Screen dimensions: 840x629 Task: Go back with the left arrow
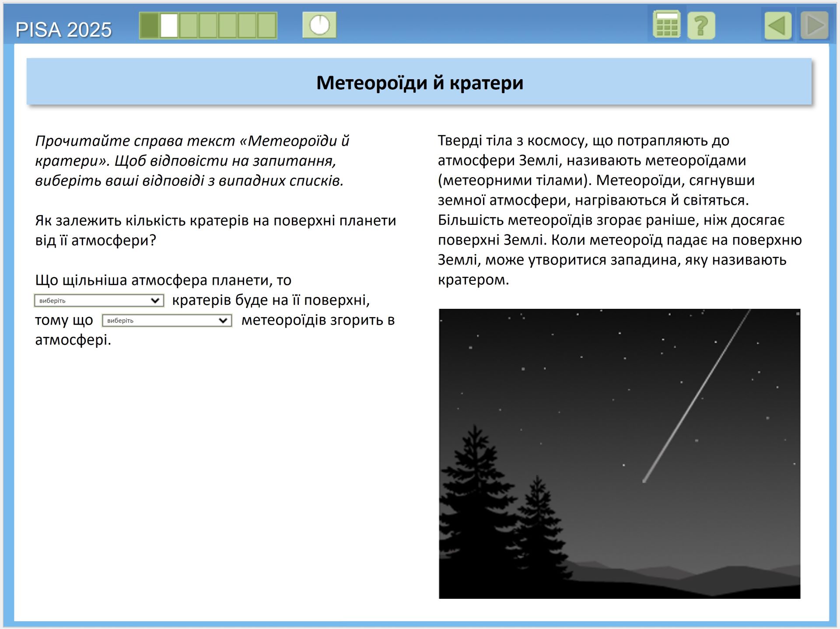777,26
